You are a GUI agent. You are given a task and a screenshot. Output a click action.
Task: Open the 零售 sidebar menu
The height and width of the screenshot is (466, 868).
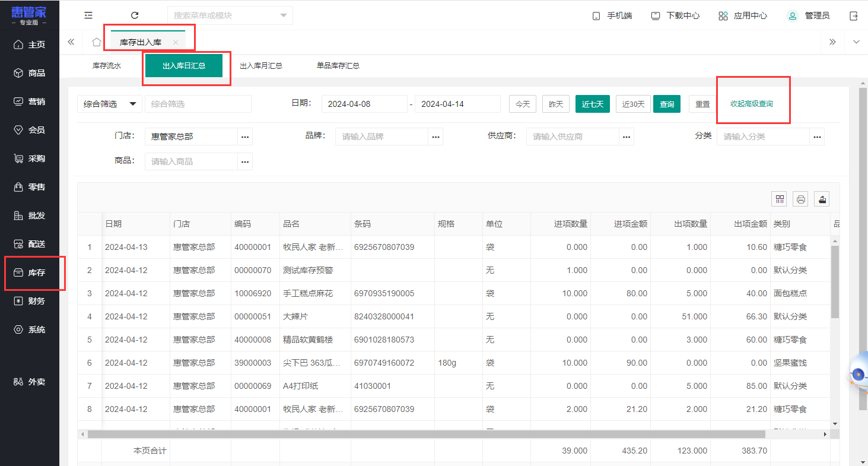(x=30, y=187)
